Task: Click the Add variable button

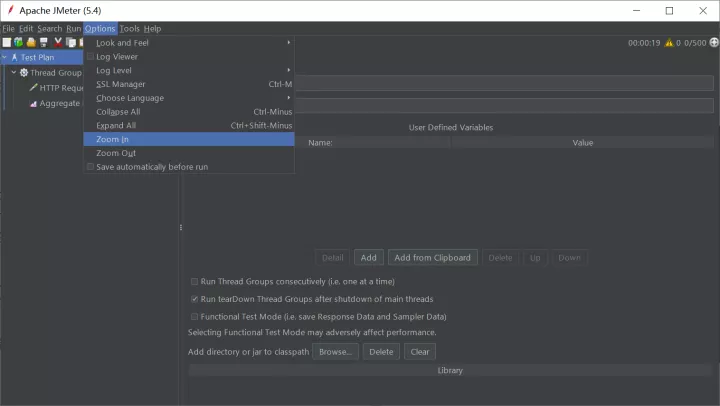Action: click(x=368, y=258)
